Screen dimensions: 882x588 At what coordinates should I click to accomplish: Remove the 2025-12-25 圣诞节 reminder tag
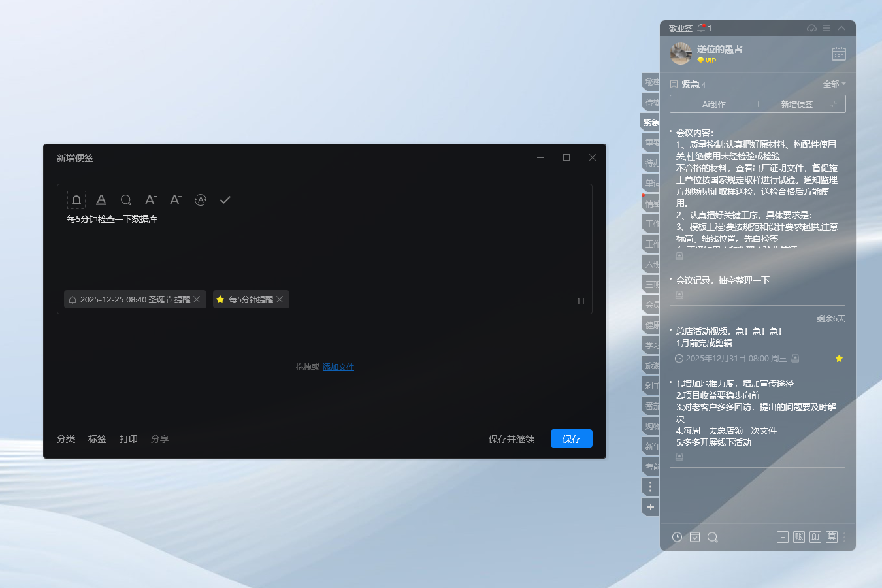click(195, 299)
